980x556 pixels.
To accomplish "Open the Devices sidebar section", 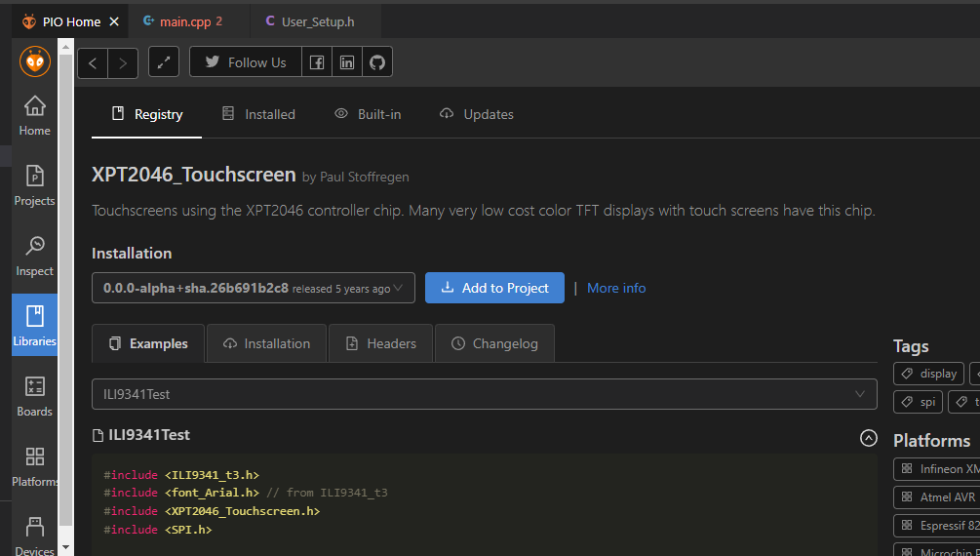I will coord(34,536).
